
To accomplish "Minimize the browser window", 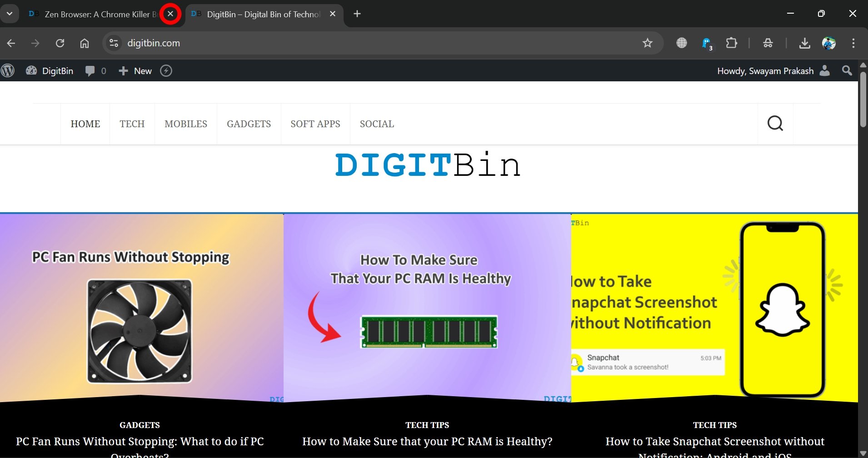I will (x=790, y=14).
